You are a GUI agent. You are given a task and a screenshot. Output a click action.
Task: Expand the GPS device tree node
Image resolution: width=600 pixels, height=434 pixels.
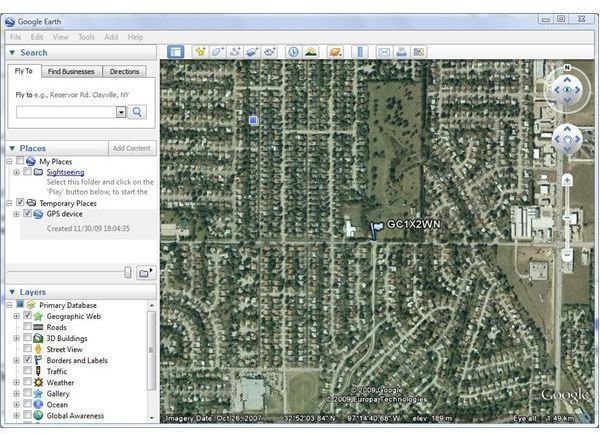[x=16, y=214]
